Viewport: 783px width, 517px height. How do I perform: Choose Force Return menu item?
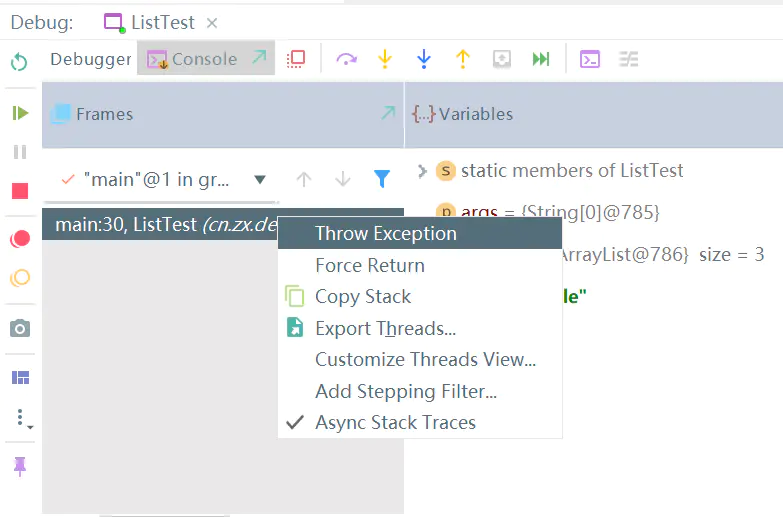(420, 265)
